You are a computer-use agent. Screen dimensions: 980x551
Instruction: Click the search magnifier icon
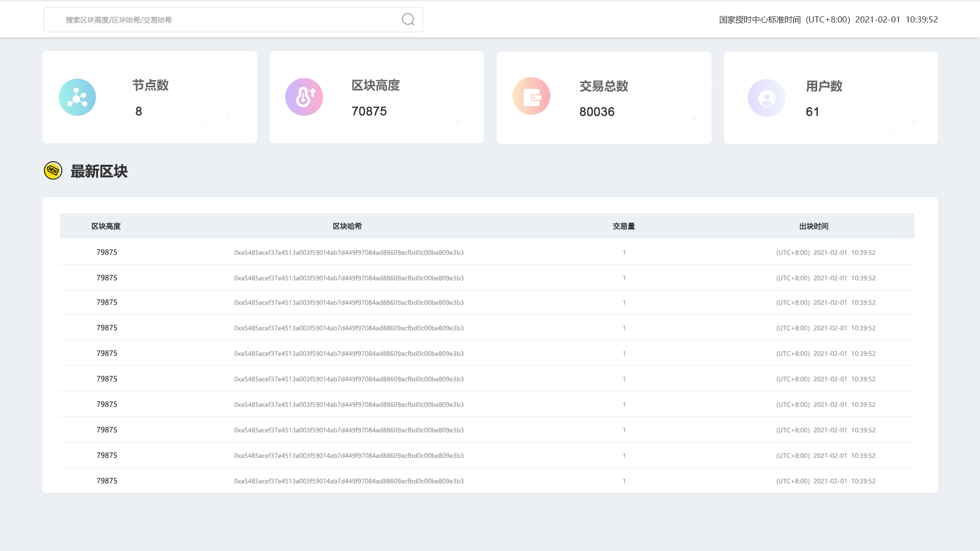408,19
